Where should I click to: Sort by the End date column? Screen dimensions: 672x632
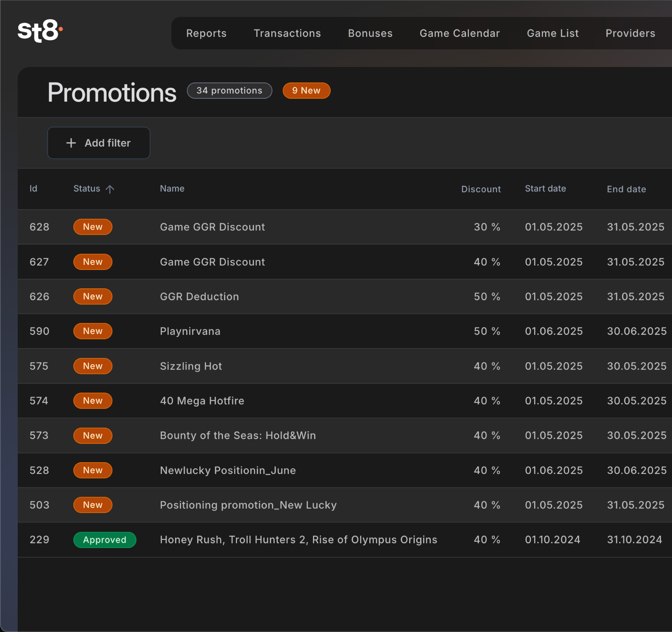(x=626, y=189)
